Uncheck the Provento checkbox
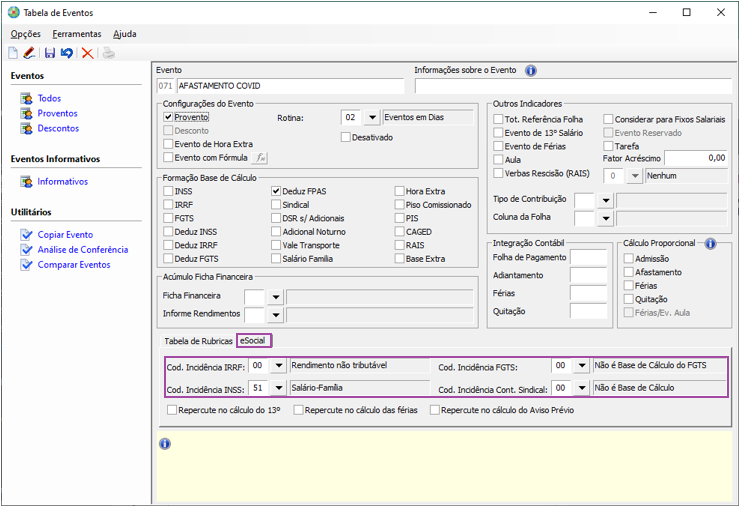 point(168,117)
